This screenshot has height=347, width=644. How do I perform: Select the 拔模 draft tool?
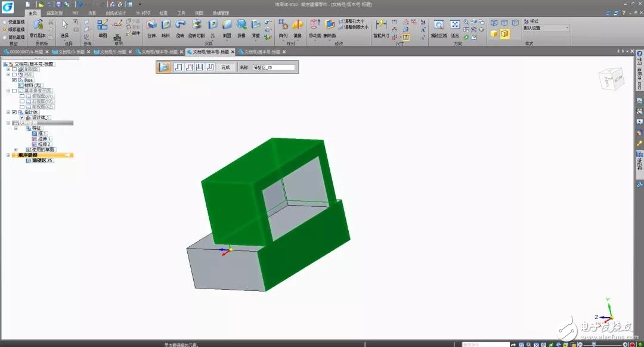pos(241,29)
